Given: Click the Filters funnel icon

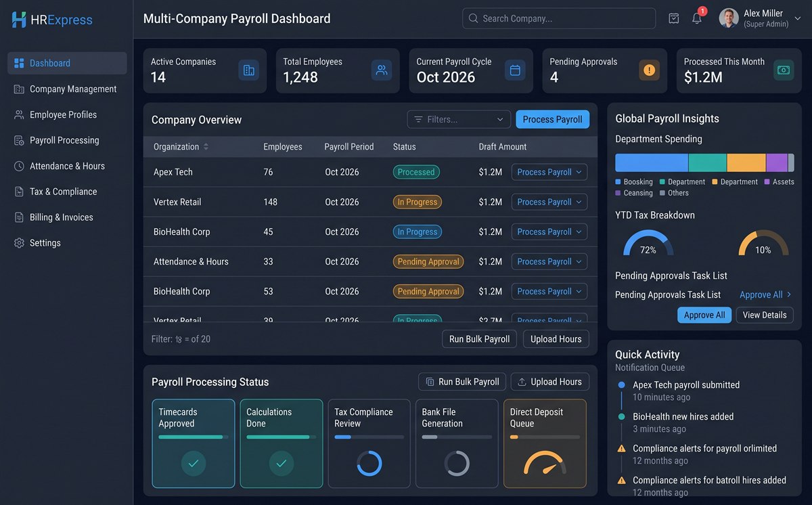Looking at the screenshot, I should pyautogui.click(x=419, y=119).
